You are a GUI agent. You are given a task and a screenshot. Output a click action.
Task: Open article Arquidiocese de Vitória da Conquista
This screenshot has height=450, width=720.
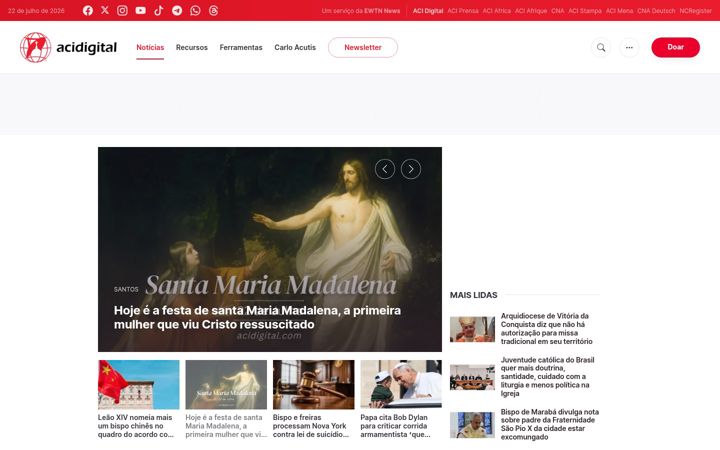tap(546, 329)
